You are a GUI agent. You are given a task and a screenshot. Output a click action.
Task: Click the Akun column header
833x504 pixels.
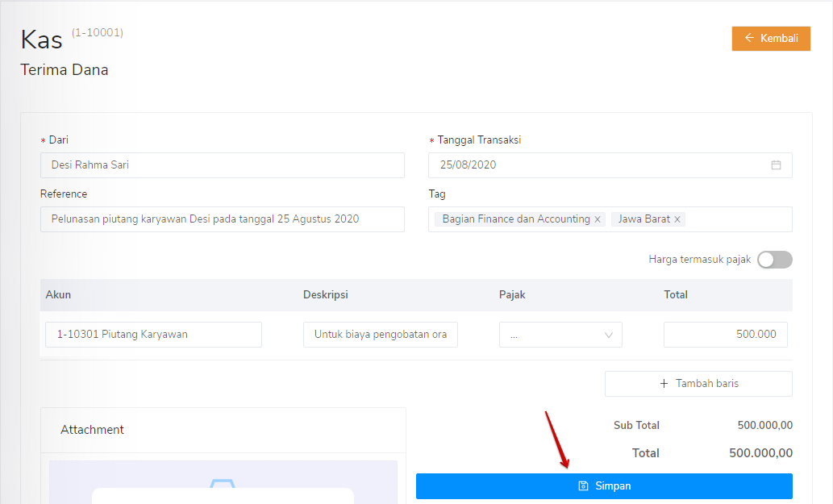click(58, 295)
